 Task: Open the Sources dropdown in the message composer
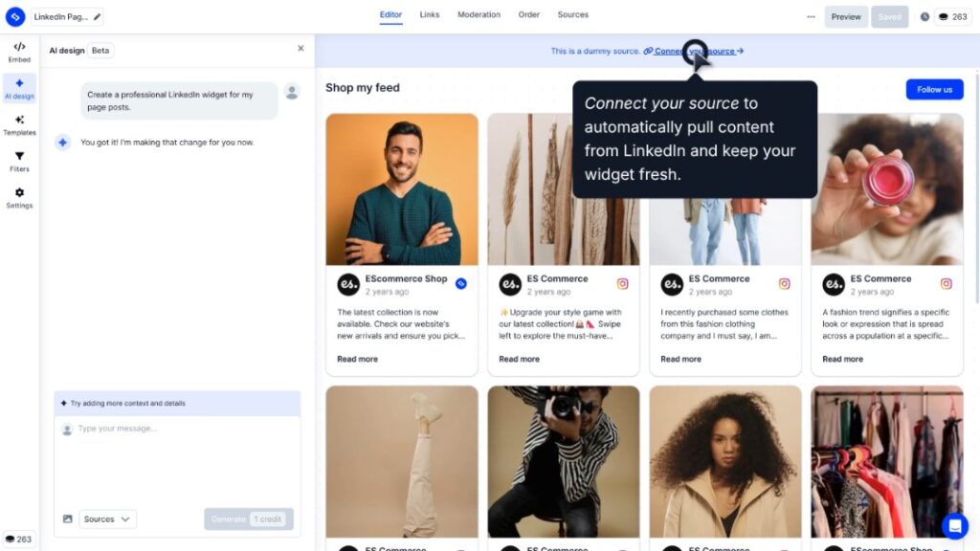106,518
